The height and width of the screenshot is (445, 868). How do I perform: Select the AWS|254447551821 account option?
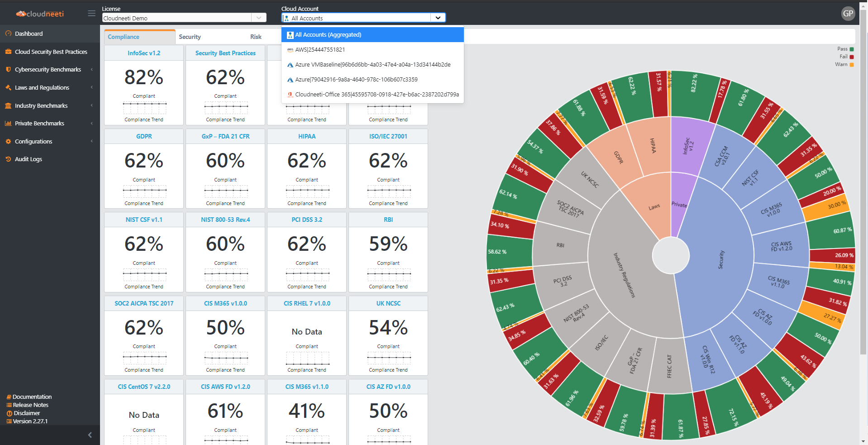tap(320, 50)
